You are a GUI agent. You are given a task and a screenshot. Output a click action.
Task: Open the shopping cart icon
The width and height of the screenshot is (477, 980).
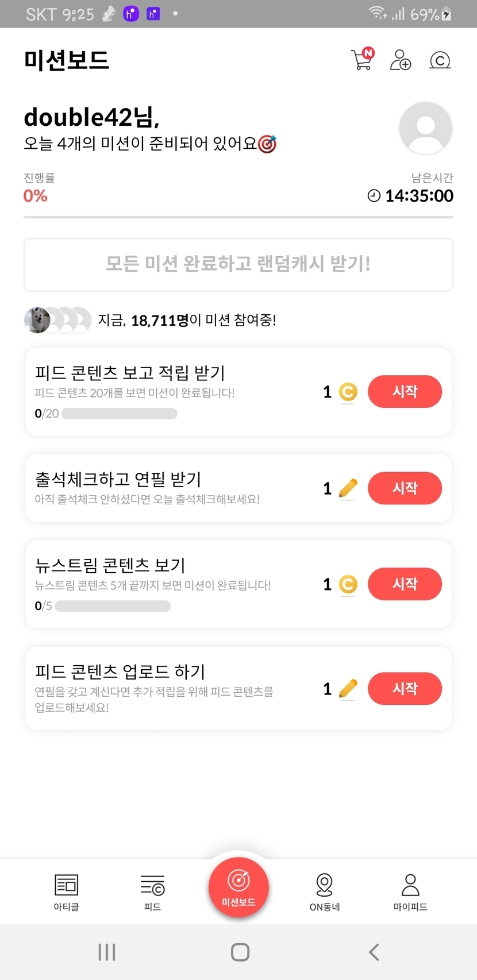pos(361,60)
